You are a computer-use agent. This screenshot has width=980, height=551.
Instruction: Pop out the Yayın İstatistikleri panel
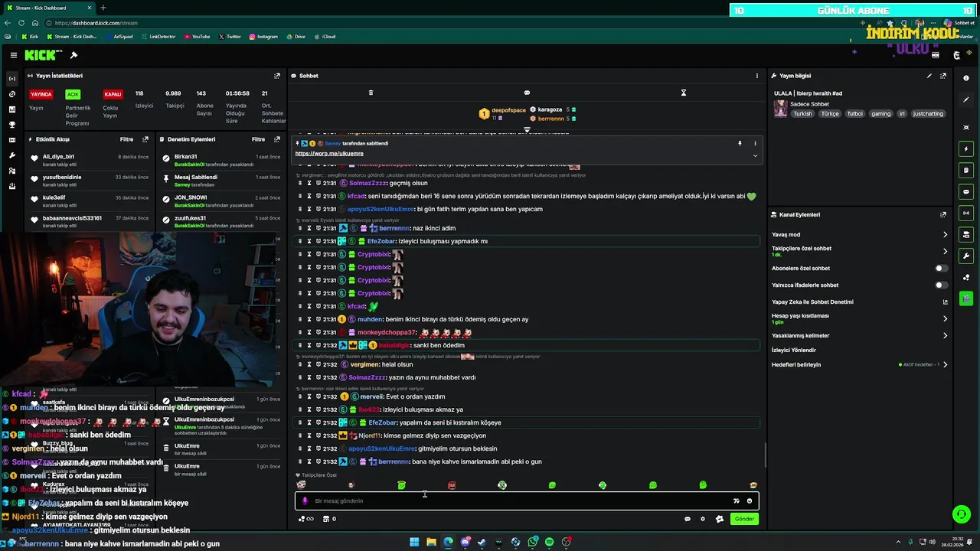[277, 76]
